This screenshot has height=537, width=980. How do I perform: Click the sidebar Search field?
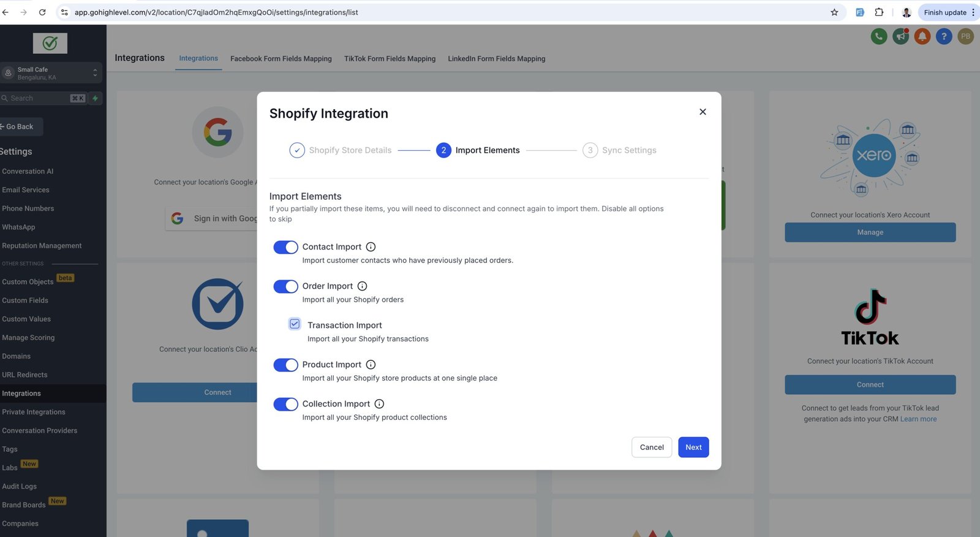37,98
